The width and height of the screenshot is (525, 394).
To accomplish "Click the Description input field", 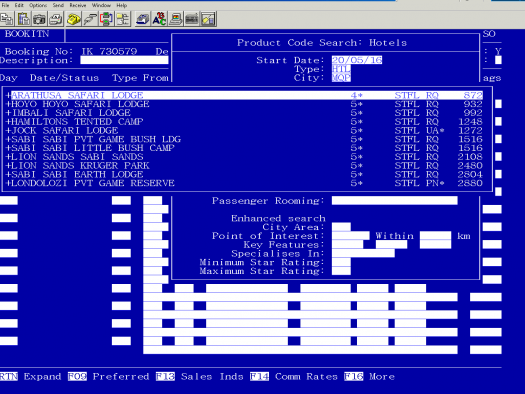I will click(124, 60).
